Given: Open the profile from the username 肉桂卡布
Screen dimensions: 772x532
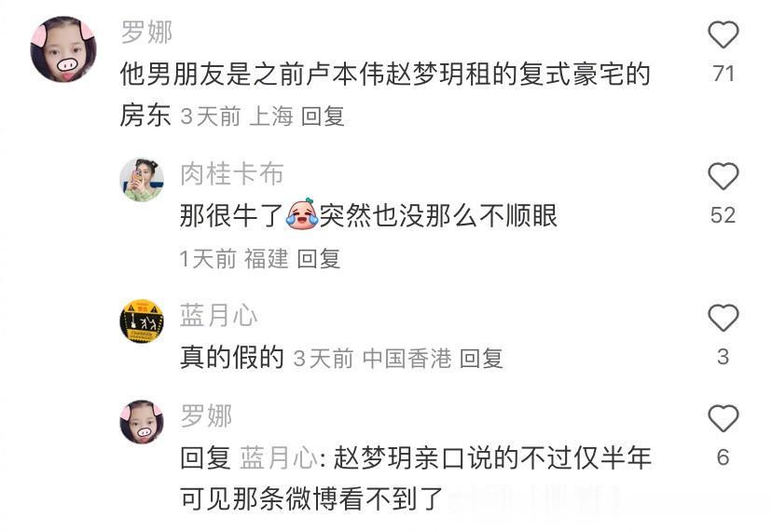Looking at the screenshot, I should (x=232, y=173).
